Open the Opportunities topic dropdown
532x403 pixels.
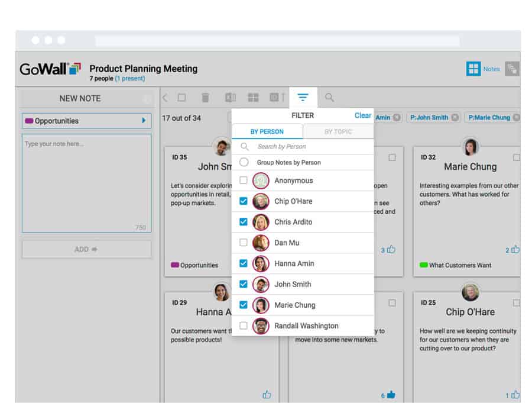(86, 121)
